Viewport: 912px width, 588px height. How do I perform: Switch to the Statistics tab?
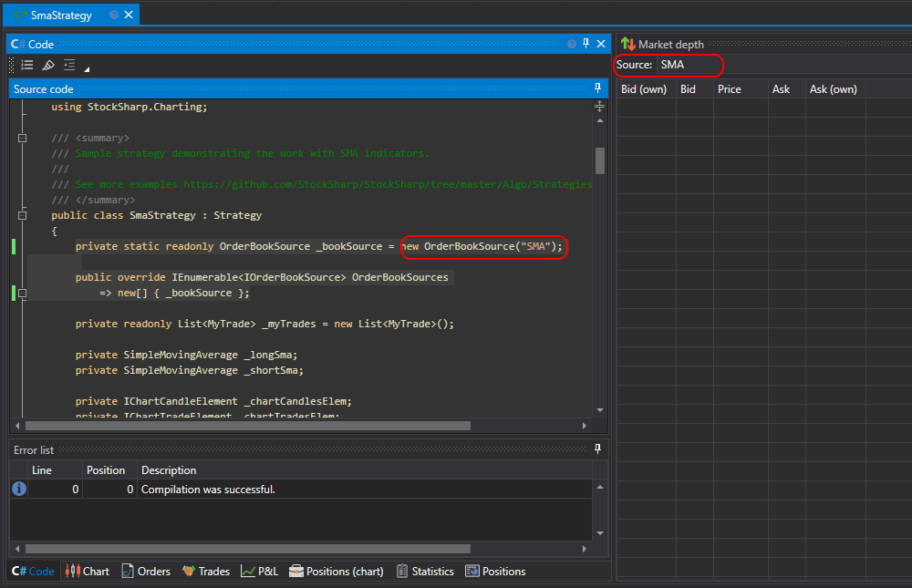(425, 571)
